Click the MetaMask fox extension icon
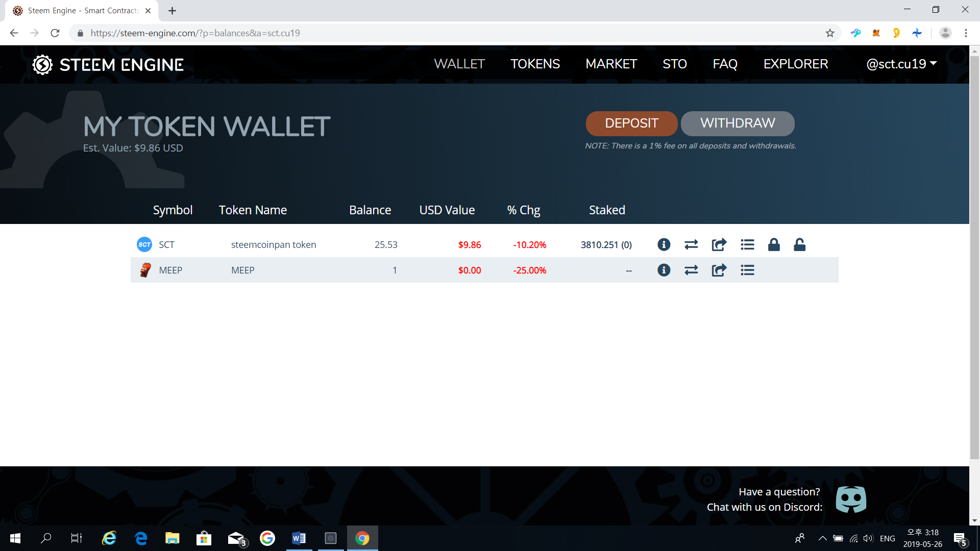 pos(876,33)
